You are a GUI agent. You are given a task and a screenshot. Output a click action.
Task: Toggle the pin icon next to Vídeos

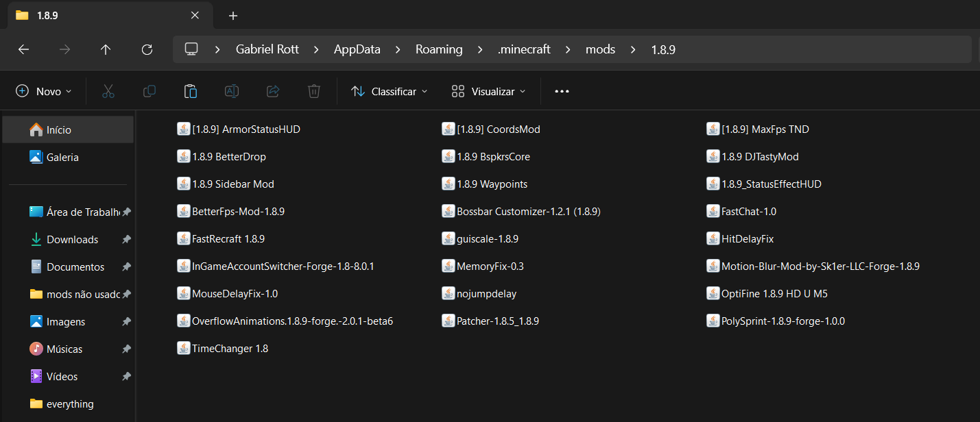(126, 377)
